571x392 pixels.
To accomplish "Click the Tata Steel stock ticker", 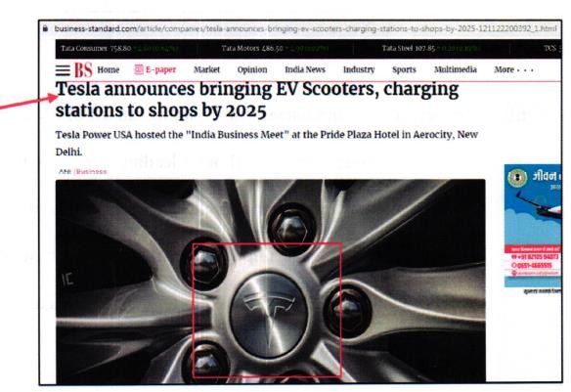I will click(431, 49).
